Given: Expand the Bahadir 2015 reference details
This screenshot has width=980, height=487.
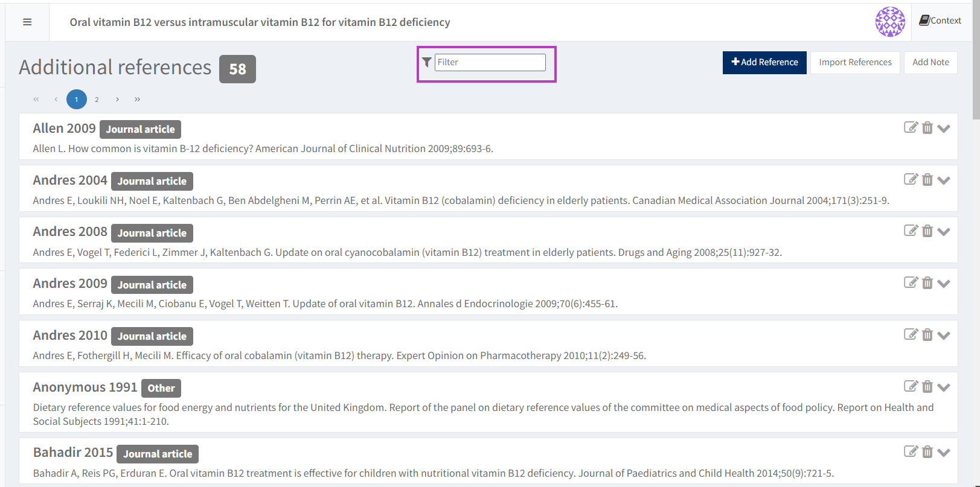Looking at the screenshot, I should pyautogui.click(x=944, y=453).
